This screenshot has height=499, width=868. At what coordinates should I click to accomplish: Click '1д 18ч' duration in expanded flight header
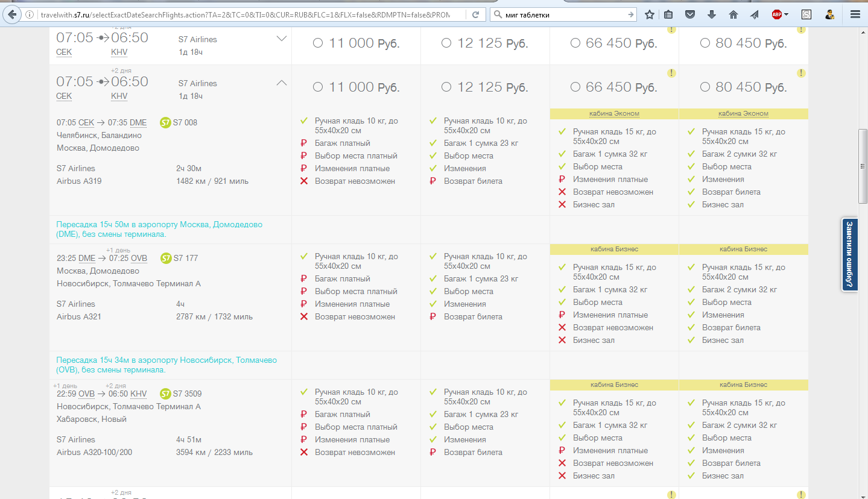tap(191, 96)
